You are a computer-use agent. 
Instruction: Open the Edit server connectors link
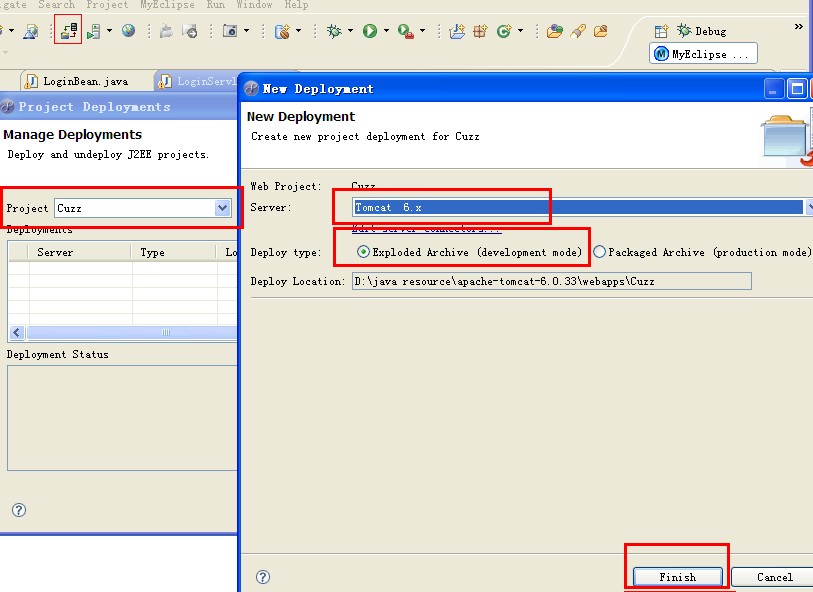coord(426,229)
